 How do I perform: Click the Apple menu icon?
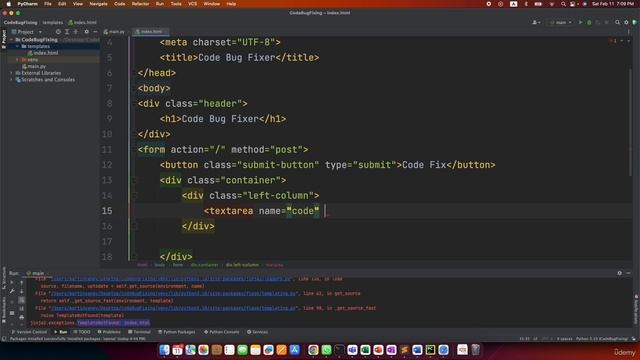[8, 4]
